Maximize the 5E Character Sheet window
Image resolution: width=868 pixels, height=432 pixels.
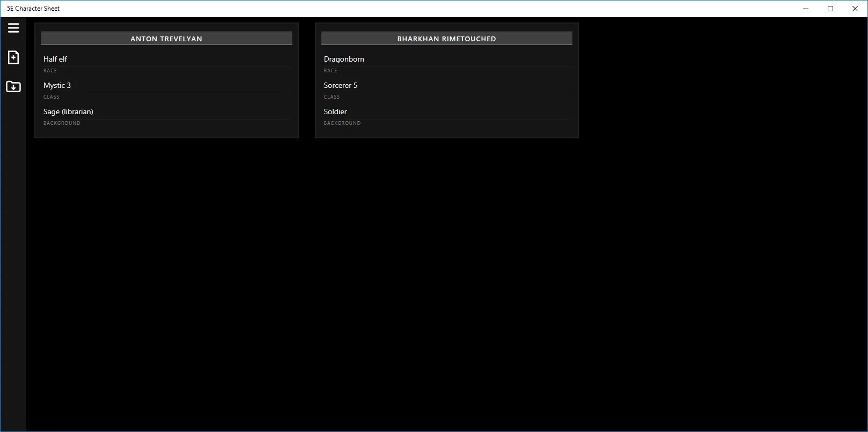coord(830,9)
